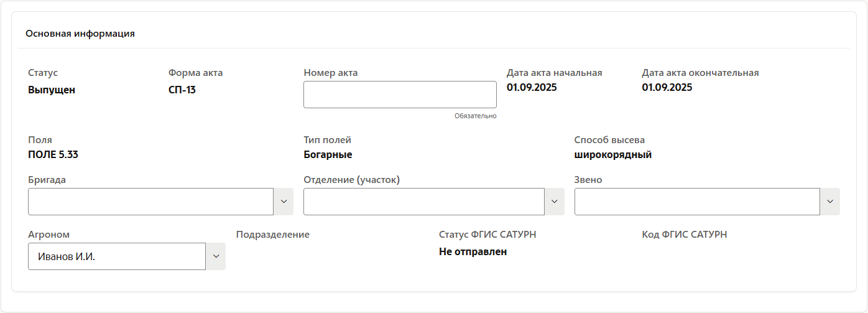The image size is (868, 313).
Task: Click the Дата акта начальная date value
Action: pos(532,87)
